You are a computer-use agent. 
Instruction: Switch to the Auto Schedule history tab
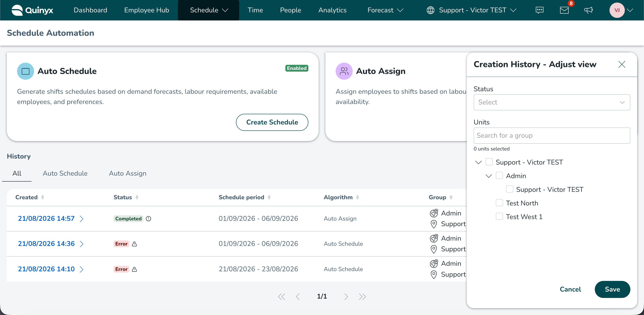tap(65, 173)
